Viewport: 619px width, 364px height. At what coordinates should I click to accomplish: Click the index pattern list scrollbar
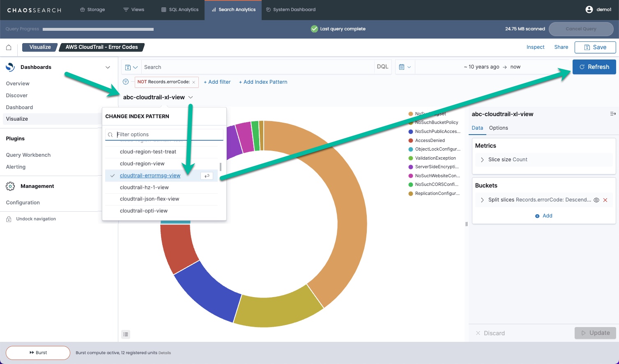click(x=221, y=167)
